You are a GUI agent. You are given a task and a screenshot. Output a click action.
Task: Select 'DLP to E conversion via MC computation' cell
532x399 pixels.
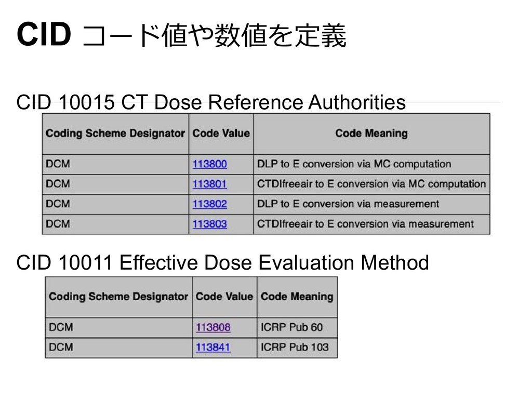click(x=371, y=165)
